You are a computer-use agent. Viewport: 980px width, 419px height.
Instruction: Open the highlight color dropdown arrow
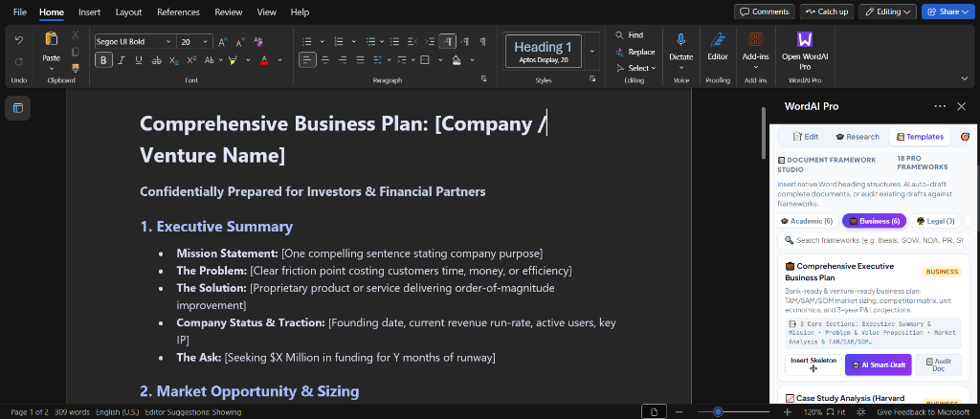pos(248,60)
